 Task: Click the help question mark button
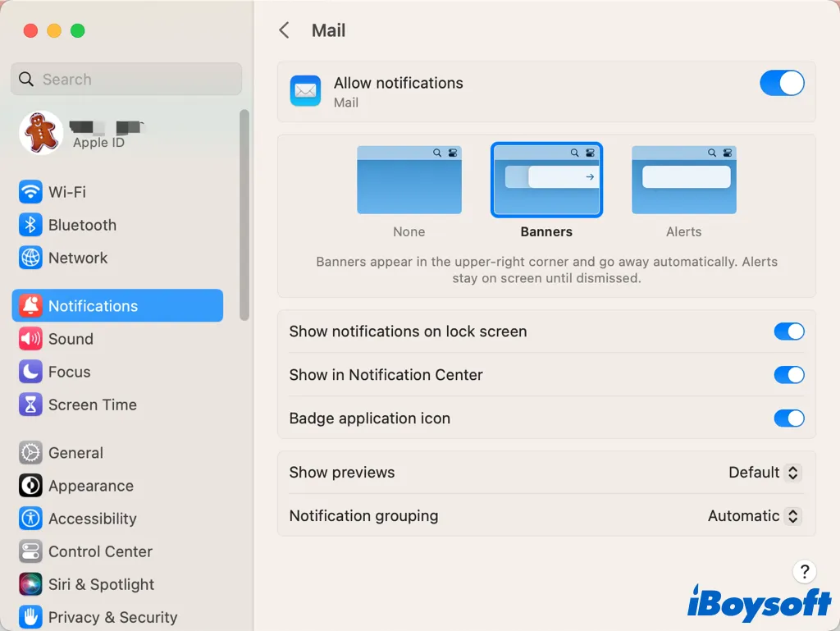coord(805,572)
